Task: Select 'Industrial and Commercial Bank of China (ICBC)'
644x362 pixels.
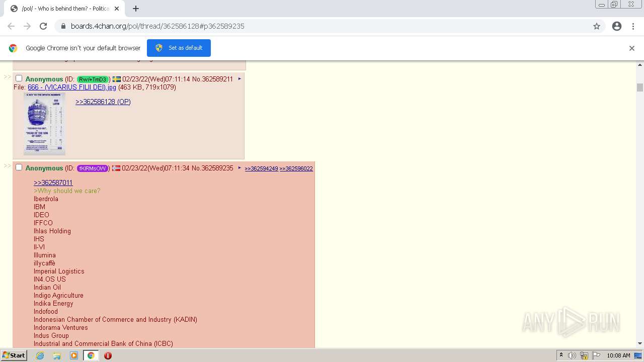Action: click(x=103, y=343)
